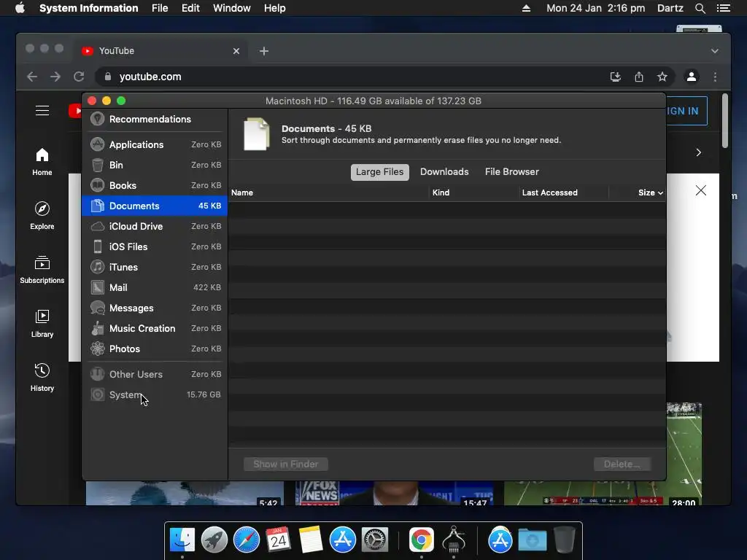Select the iCloud Drive icon
Screen dimensions: 747x560
97,226
